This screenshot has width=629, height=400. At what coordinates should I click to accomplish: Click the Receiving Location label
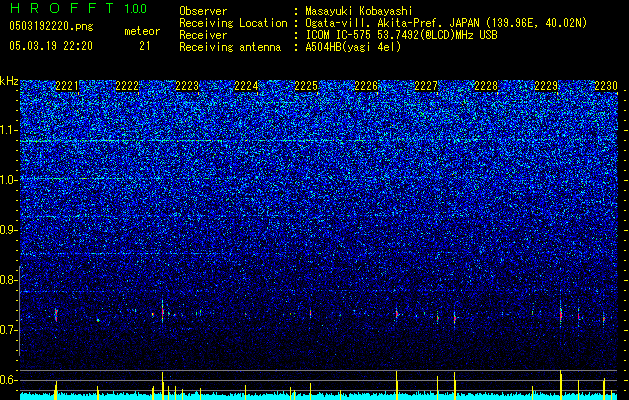click(x=233, y=23)
